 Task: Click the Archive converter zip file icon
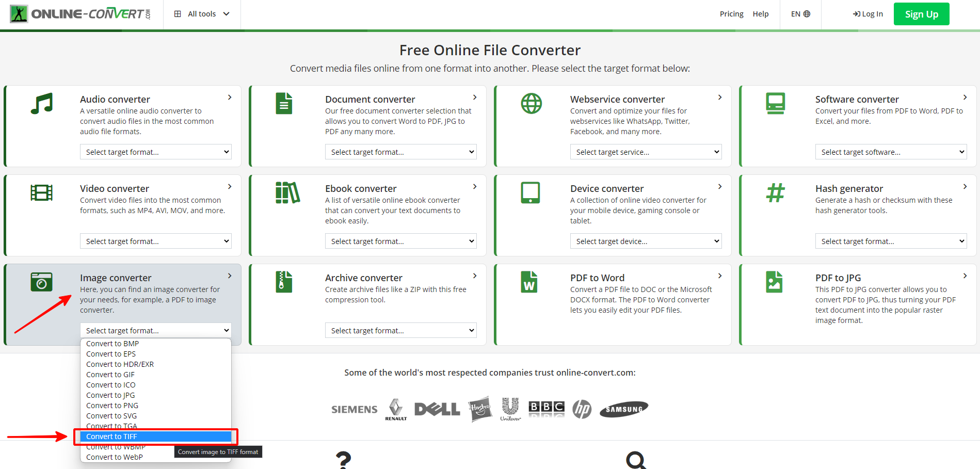tap(284, 282)
